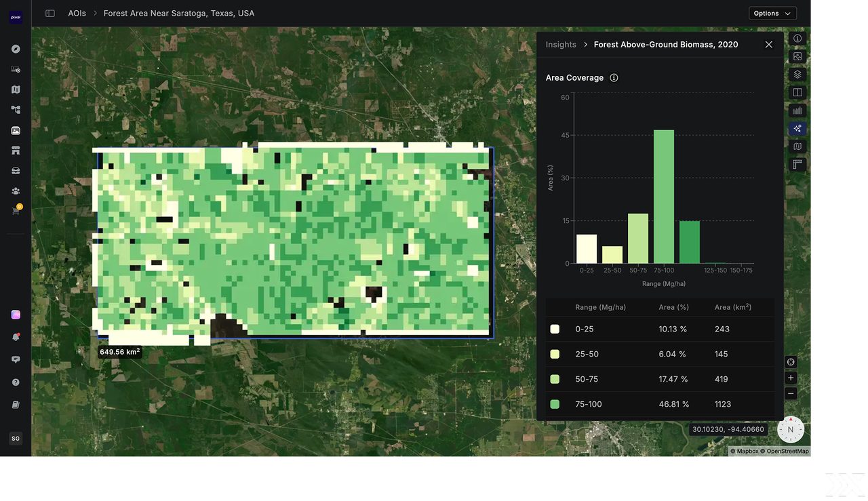This screenshot has height=501, width=868.
Task: Open notifications bell icon
Action: tap(16, 337)
